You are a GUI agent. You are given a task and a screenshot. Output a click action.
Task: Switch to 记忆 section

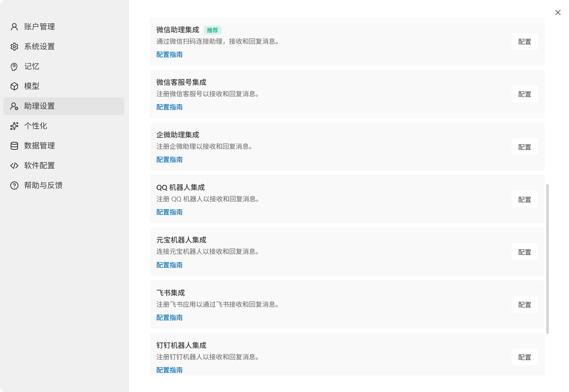pos(64,66)
